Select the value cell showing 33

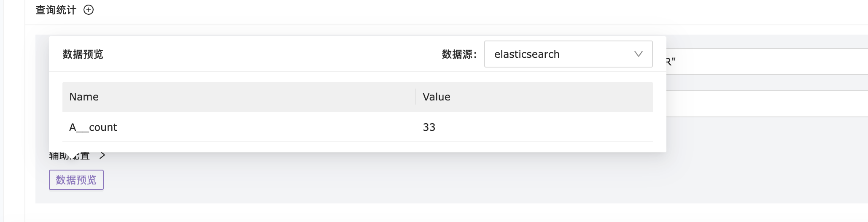click(x=429, y=127)
